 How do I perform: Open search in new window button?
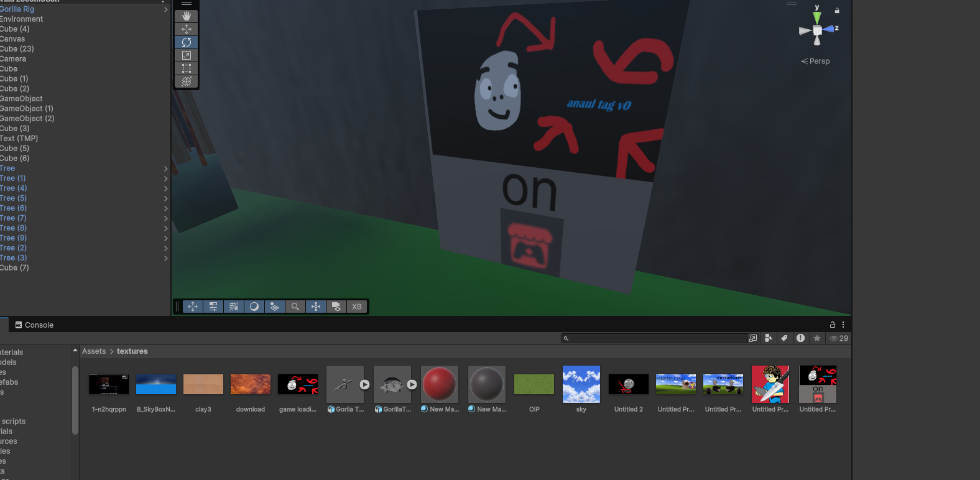[753, 338]
